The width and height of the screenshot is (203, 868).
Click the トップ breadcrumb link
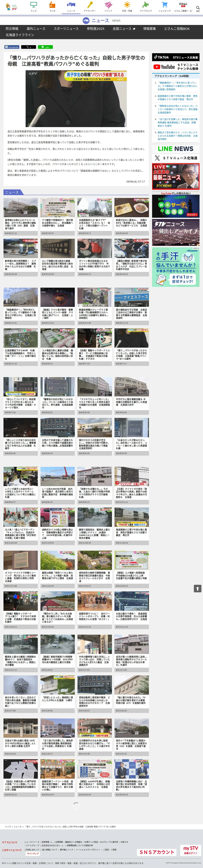point(8,826)
